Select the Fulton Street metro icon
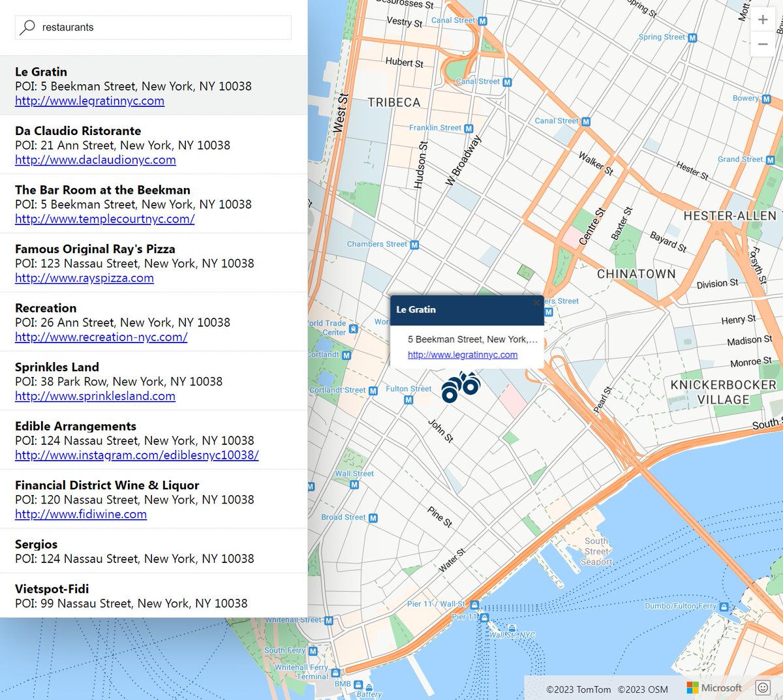The width and height of the screenshot is (783, 700). (408, 400)
